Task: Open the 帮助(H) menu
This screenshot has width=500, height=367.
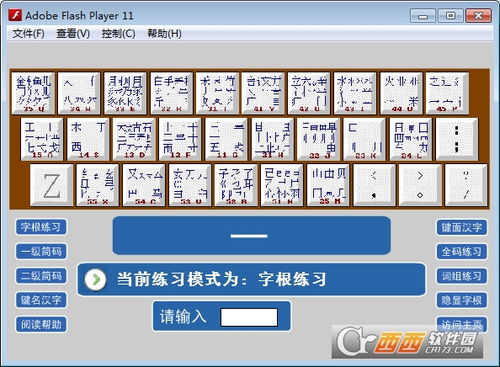Action: coord(164,34)
